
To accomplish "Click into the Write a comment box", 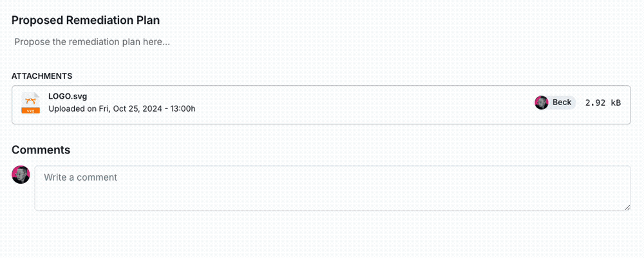I will (332, 188).
